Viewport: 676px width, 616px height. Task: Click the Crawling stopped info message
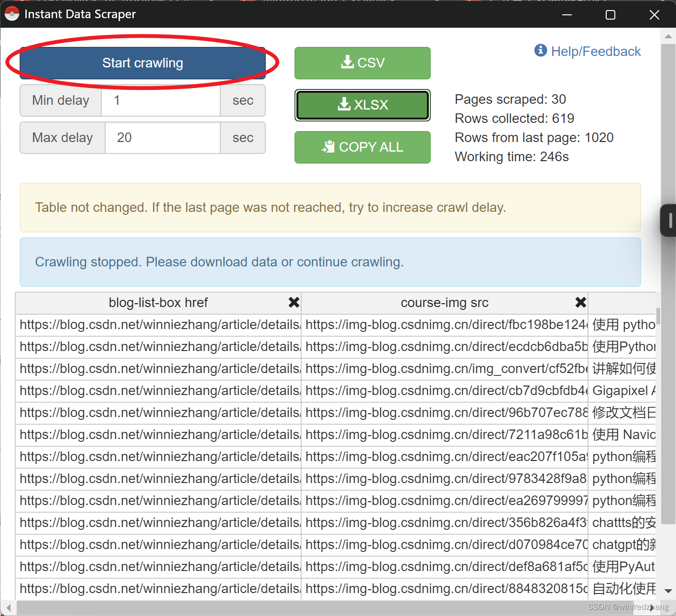point(330,262)
